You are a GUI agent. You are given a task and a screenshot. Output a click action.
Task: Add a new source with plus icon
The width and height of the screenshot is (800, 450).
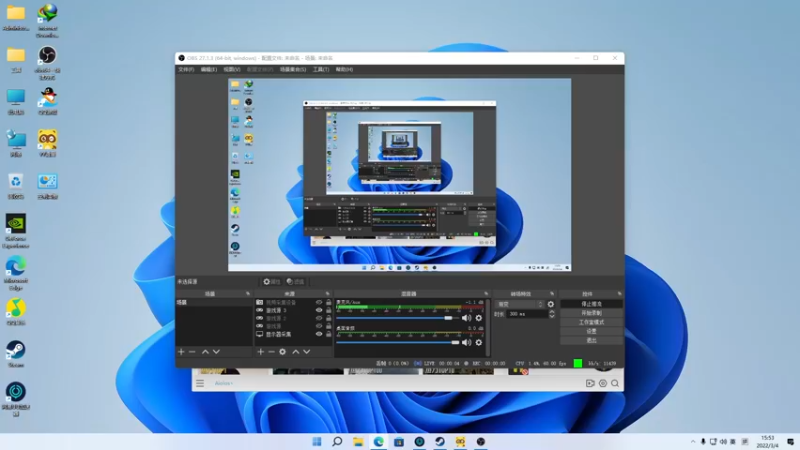[261, 352]
